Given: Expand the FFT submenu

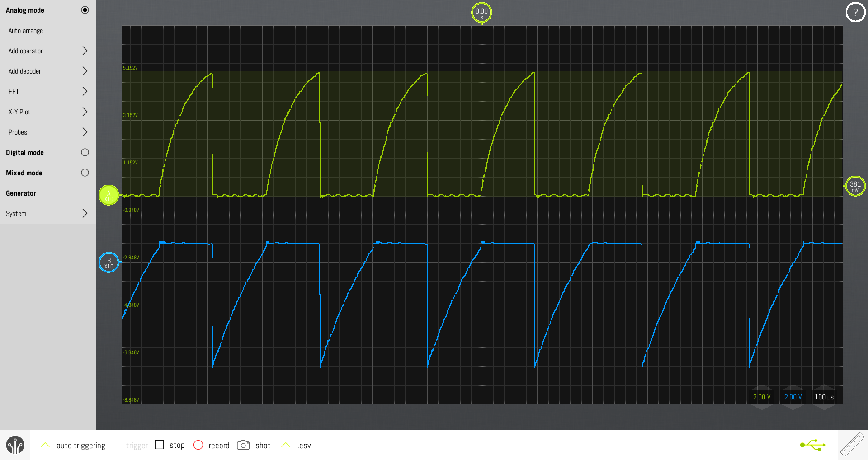Looking at the screenshot, I should (85, 92).
